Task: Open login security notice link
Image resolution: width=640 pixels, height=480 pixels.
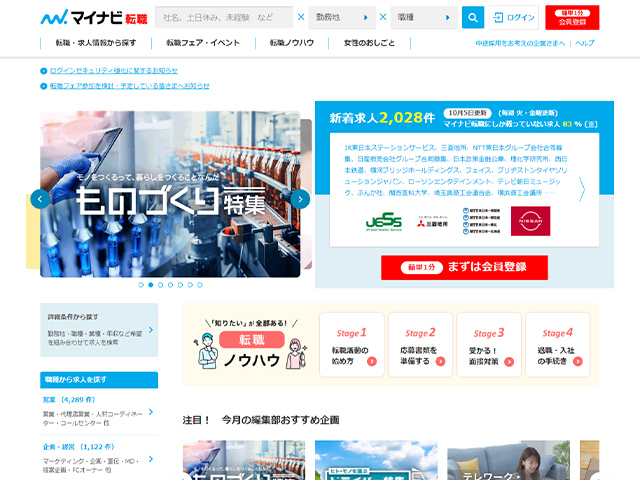Action: coord(114,71)
